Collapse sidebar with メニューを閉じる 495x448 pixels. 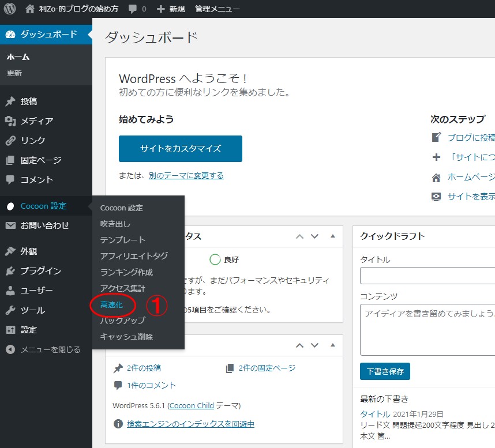[43, 349]
